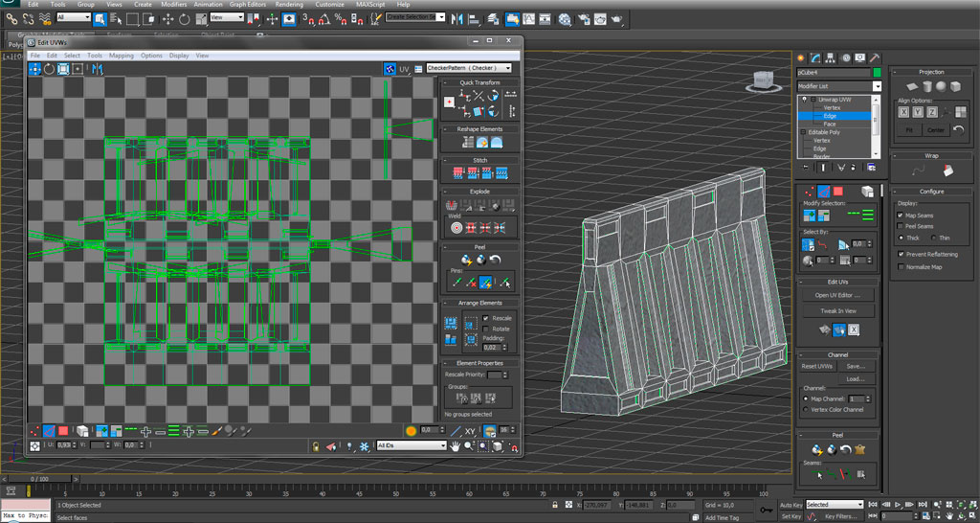Click the green object color swatch

point(877,72)
